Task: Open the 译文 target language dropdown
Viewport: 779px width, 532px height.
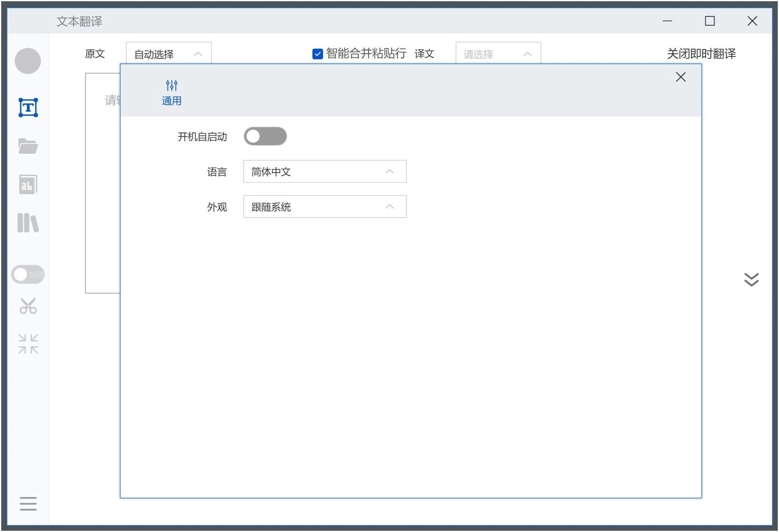Action: click(x=498, y=54)
